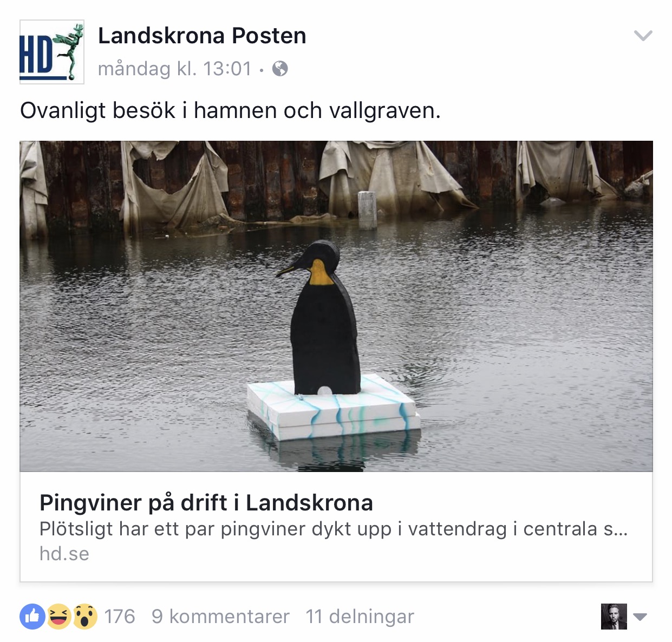This screenshot has height=642, width=672.
Task: Select the laughing Haha reaction icon
Action: (59, 616)
